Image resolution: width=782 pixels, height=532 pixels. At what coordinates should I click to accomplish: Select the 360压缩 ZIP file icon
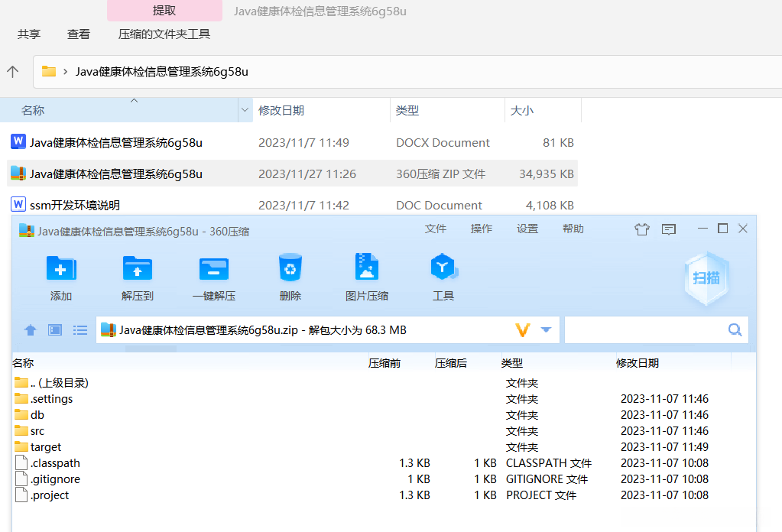18,173
